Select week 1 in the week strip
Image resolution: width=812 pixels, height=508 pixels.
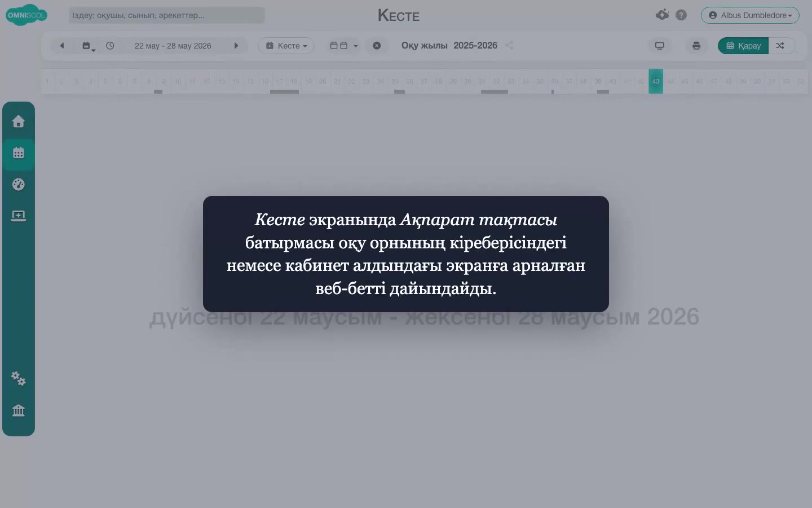[47, 81]
